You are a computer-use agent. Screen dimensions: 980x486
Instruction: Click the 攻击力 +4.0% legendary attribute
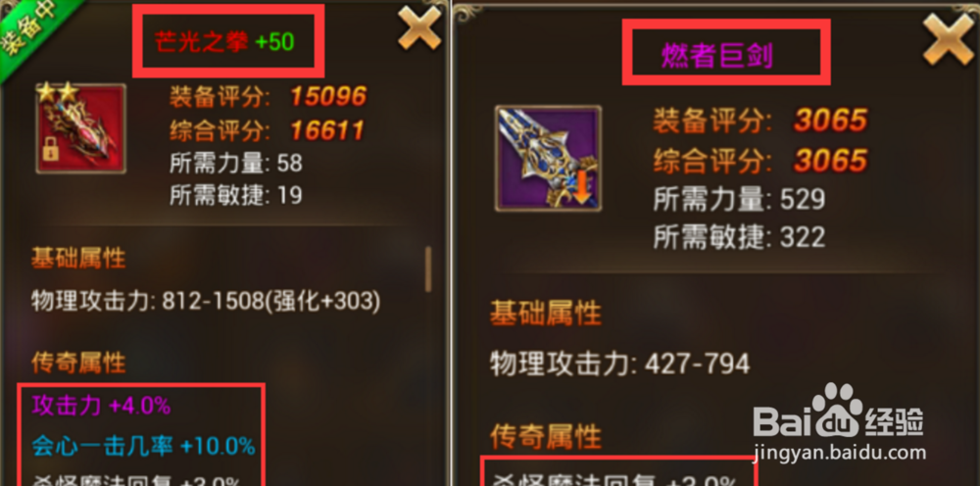101,407
